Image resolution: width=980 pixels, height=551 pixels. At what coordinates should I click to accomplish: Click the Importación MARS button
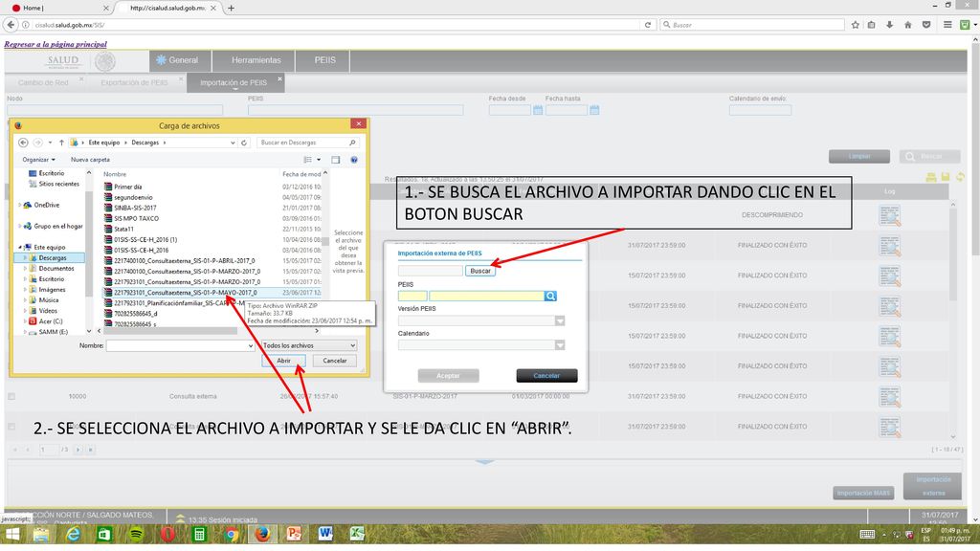coord(863,493)
